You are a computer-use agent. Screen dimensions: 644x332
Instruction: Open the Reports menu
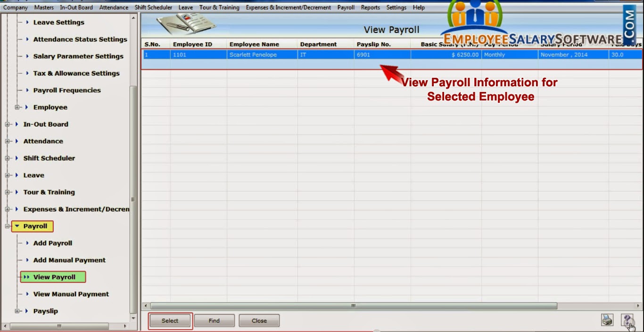(x=370, y=7)
